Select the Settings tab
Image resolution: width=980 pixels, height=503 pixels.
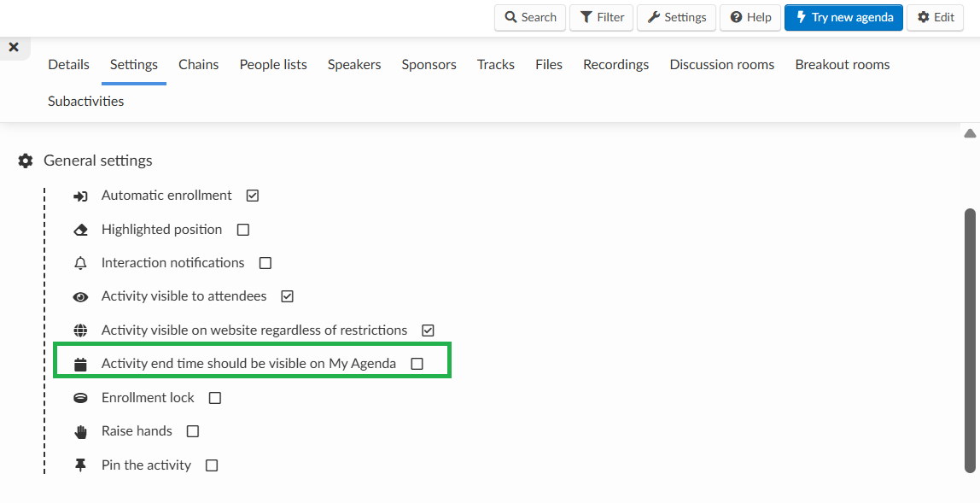tap(134, 64)
